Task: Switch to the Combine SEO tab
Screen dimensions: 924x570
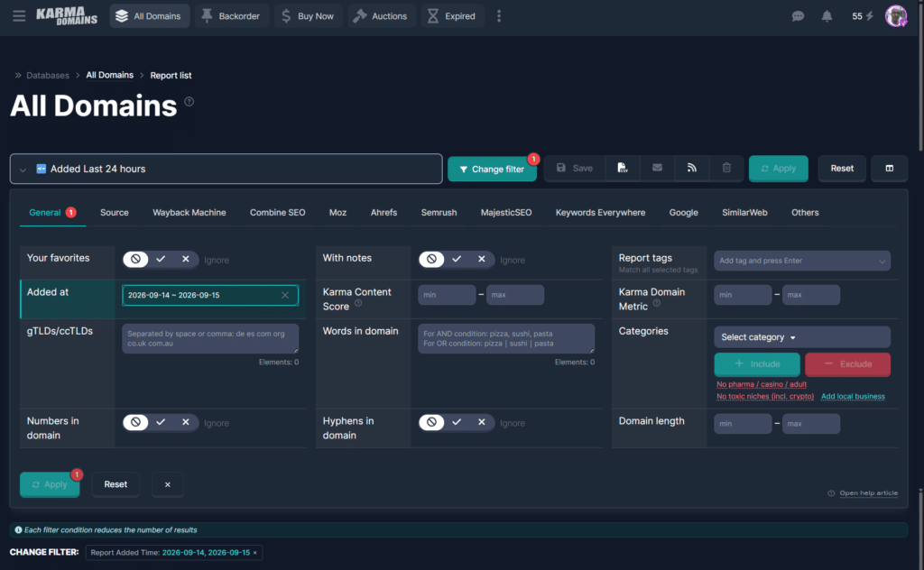Action: pos(278,213)
